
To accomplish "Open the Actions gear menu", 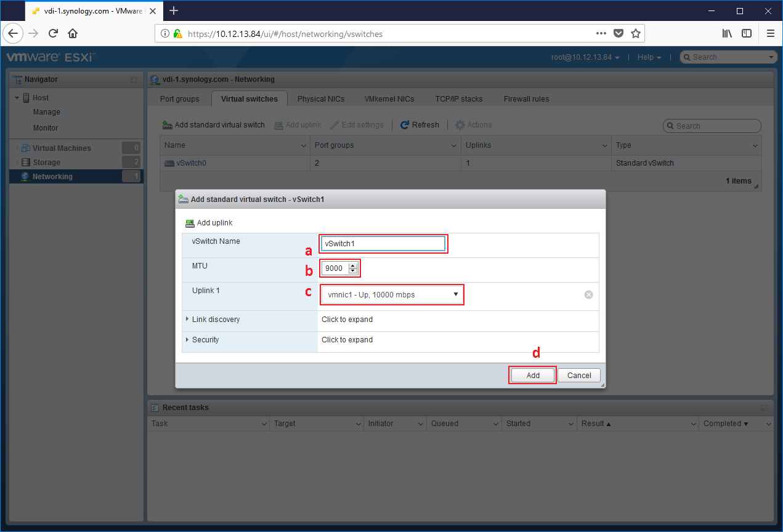I will coord(473,125).
